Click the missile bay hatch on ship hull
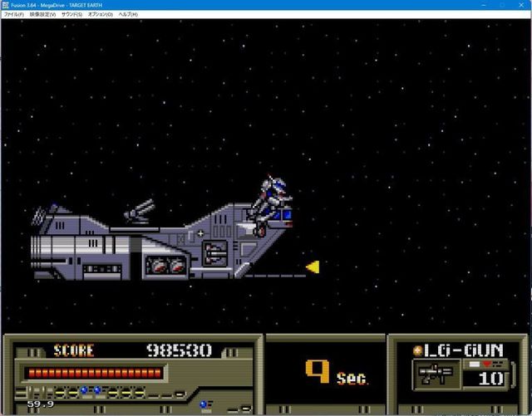The height and width of the screenshot is (416, 532). pos(215,253)
